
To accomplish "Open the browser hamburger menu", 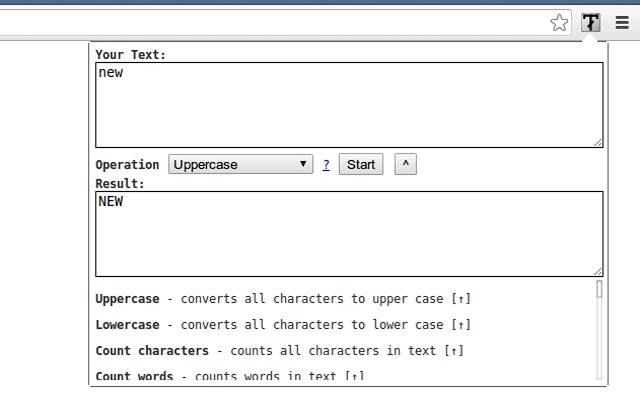I will coord(622,22).
